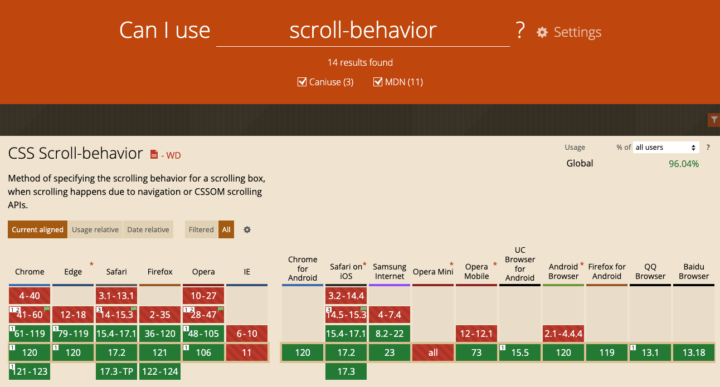
Task: Click the red asterisk next to Edge
Action: pyautogui.click(x=91, y=264)
